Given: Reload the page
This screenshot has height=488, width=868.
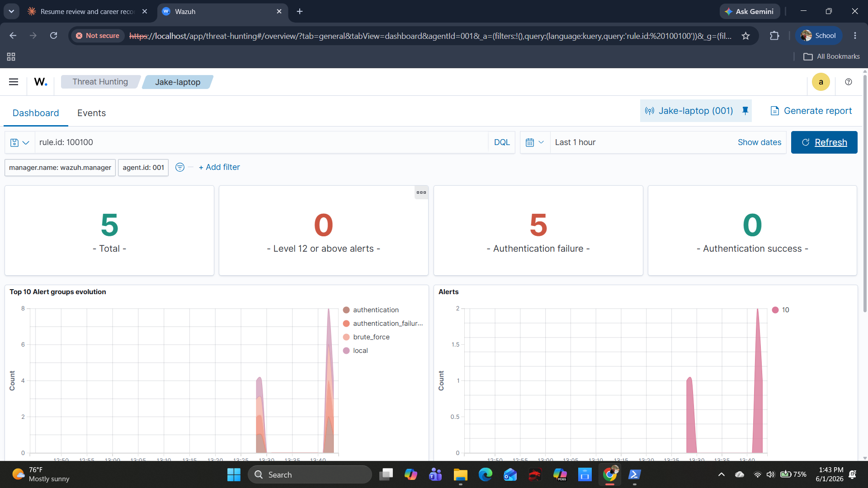Looking at the screenshot, I should tap(53, 36).
